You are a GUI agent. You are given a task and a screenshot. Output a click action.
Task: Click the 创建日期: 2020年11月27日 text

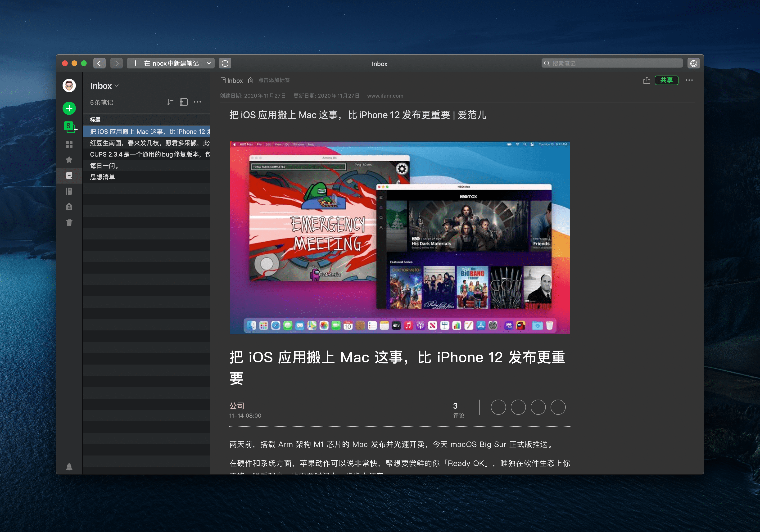pos(253,96)
